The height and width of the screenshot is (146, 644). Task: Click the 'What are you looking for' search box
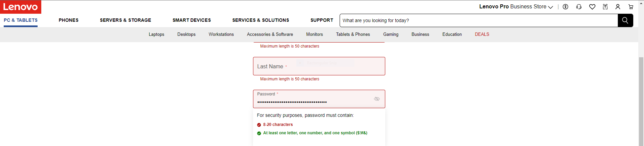(478, 20)
